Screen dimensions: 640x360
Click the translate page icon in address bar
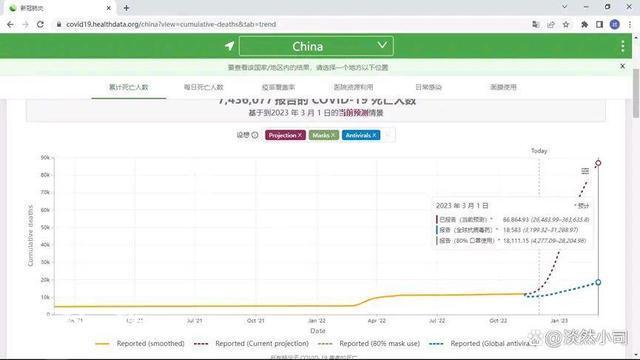tap(536, 24)
